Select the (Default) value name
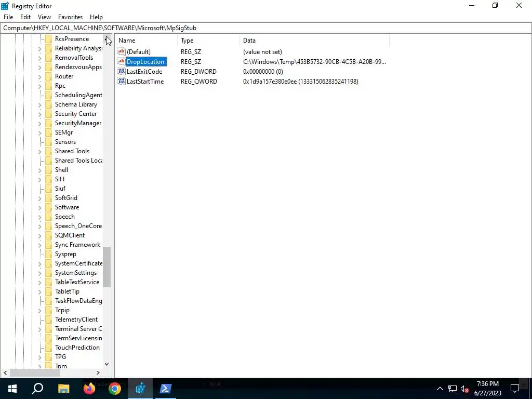Screen dimensions: 532x399 click(x=138, y=51)
